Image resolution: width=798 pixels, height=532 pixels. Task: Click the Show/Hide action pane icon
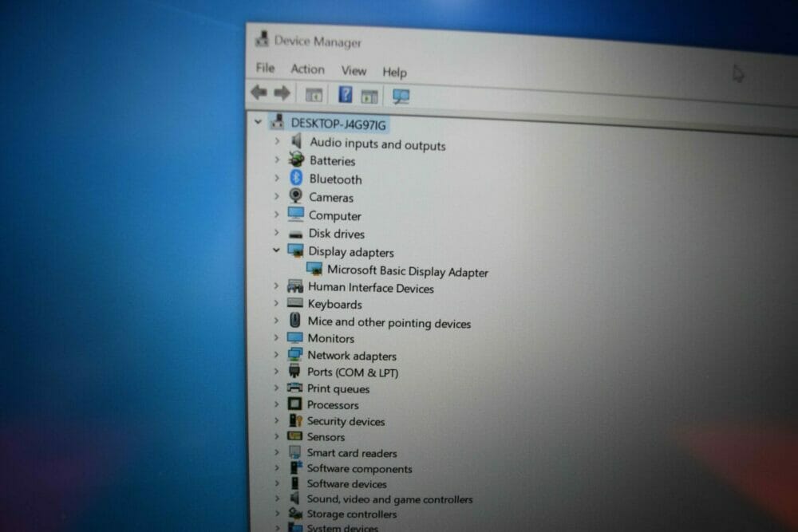tap(369, 97)
